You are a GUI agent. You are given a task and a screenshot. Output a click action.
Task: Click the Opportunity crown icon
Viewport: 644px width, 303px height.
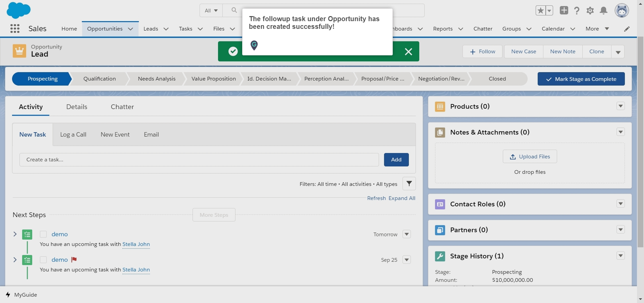[x=19, y=51]
